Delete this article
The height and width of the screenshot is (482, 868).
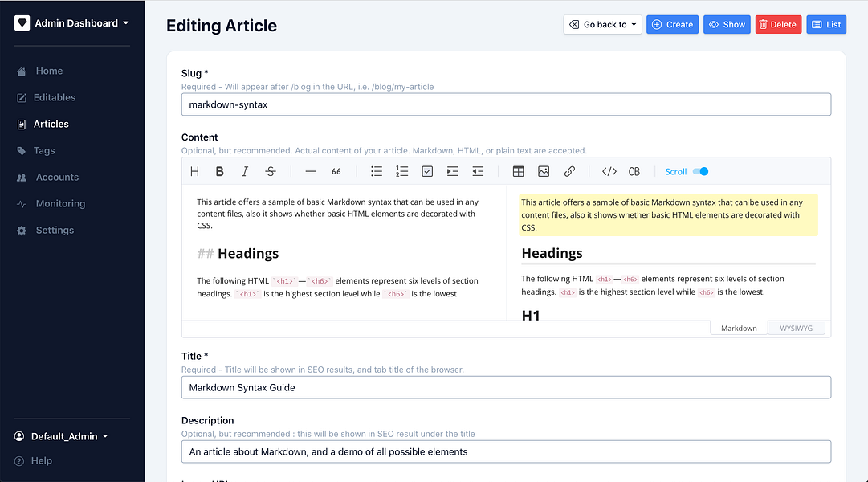[x=778, y=24]
